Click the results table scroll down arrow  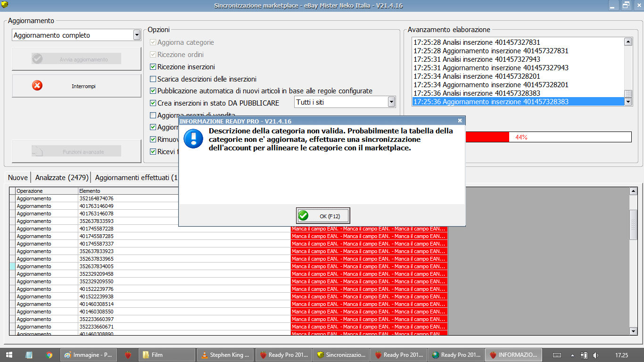tap(633, 331)
